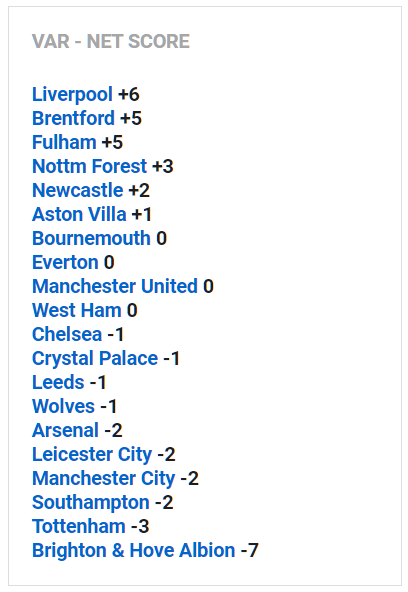The image size is (408, 592).
Task: Click the Newcastle link
Action: (78, 190)
